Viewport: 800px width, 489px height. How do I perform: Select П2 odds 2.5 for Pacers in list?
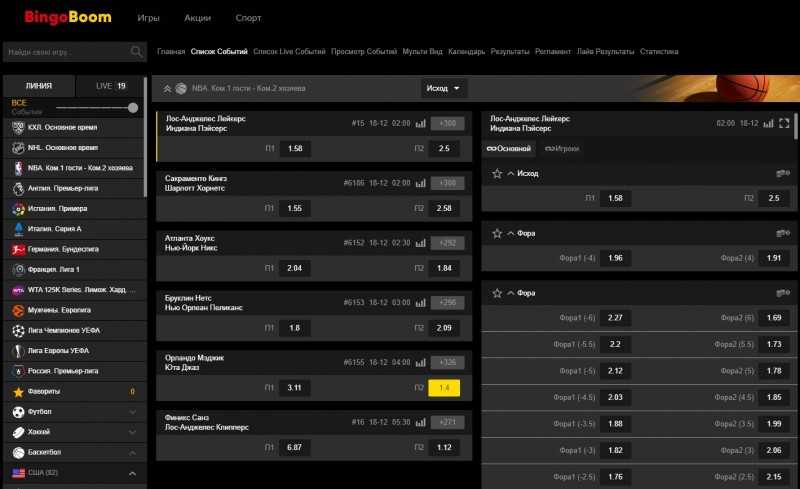point(444,149)
